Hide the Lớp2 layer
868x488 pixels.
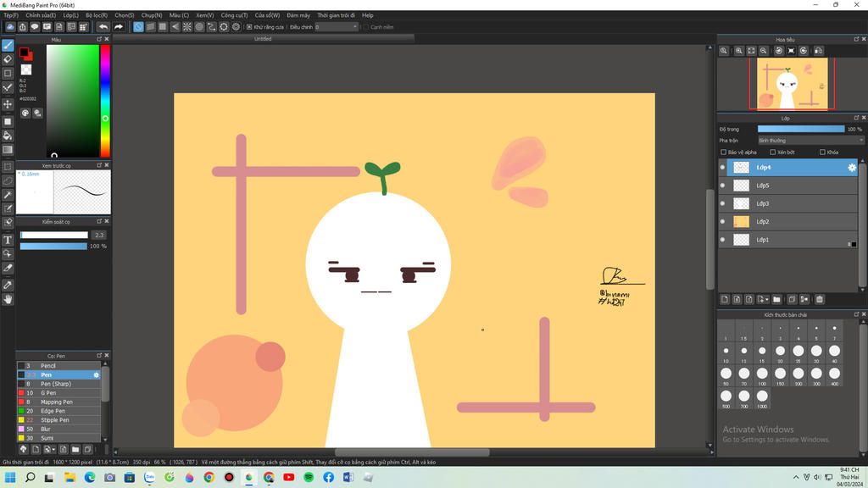coord(722,222)
